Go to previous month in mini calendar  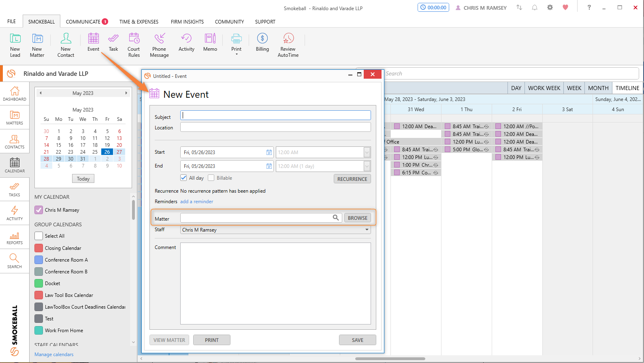click(x=41, y=93)
